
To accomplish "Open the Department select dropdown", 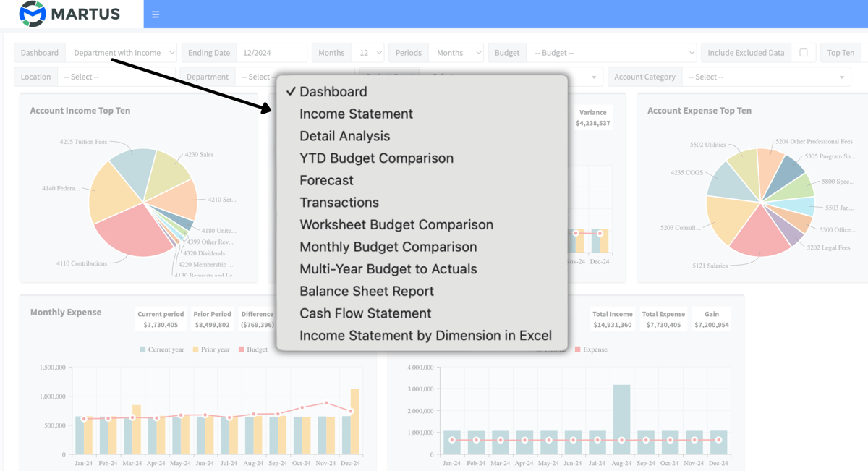I will pyautogui.click(x=255, y=77).
